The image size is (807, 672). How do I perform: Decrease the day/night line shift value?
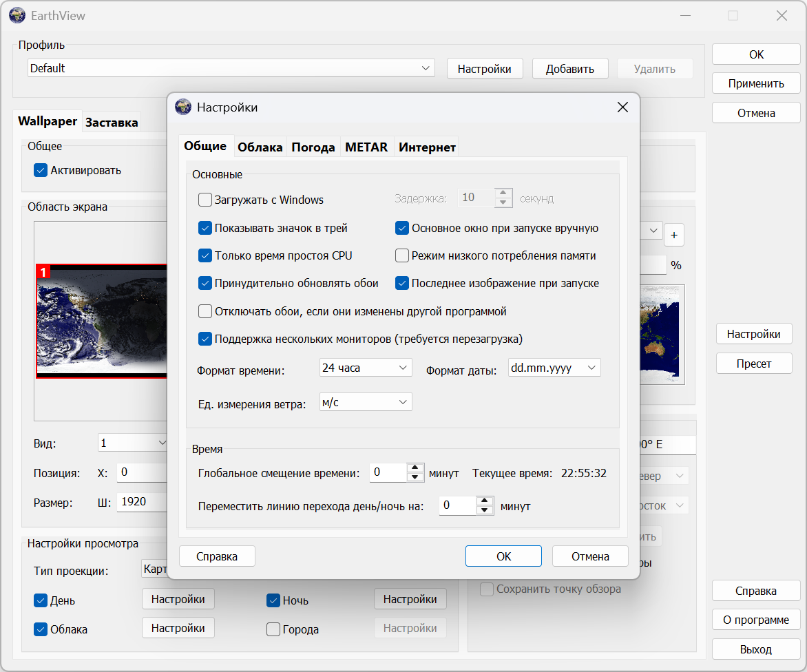coord(485,510)
